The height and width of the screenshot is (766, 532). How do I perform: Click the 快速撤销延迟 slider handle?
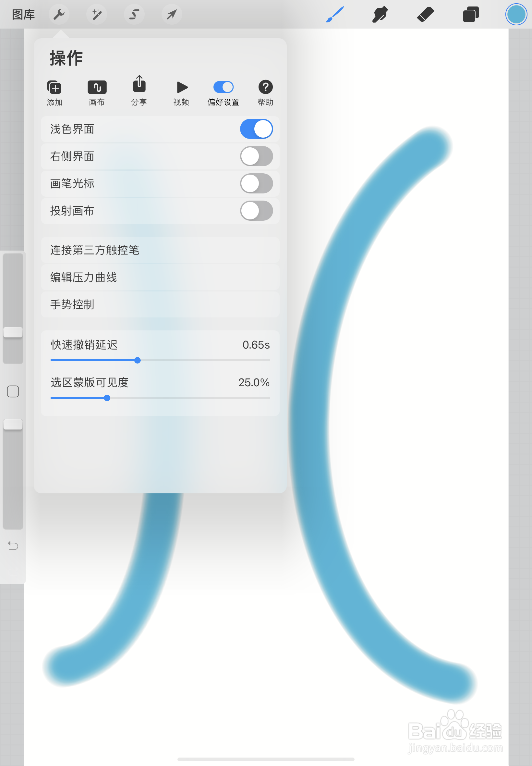(x=137, y=360)
